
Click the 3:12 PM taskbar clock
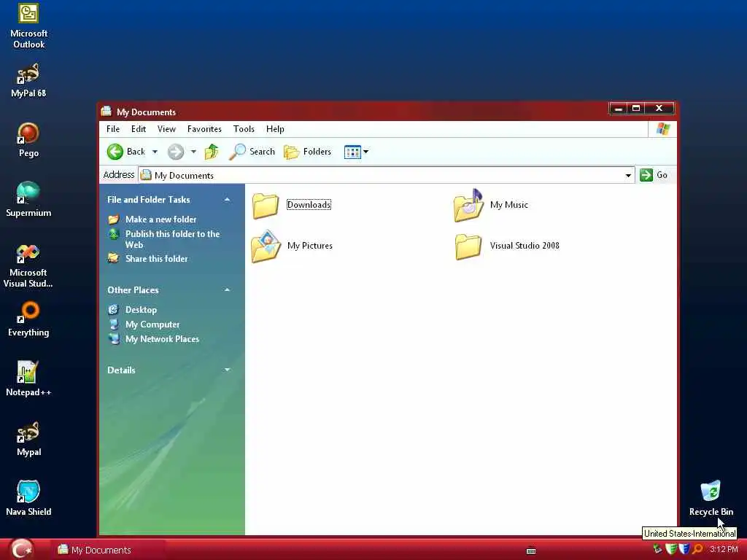click(x=724, y=550)
